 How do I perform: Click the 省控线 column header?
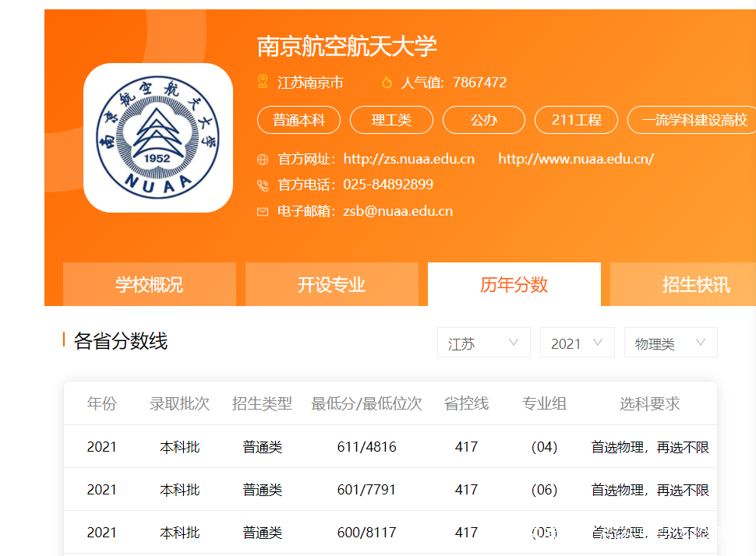466,403
